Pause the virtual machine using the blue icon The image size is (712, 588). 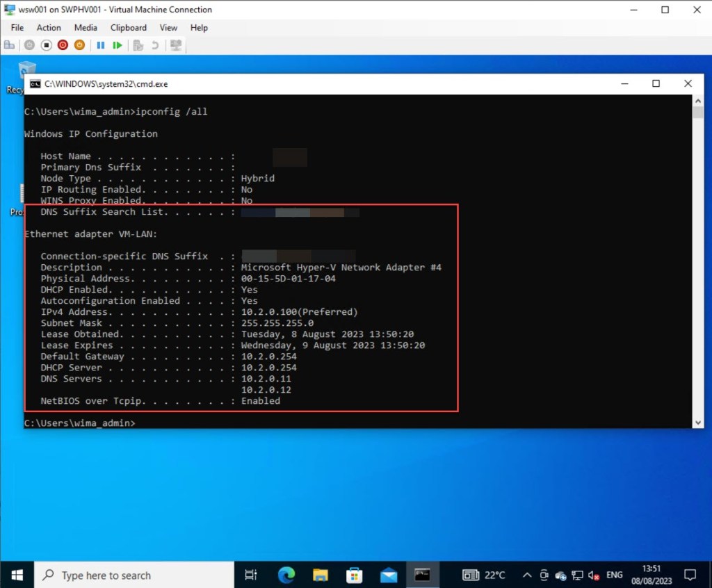tap(101, 45)
